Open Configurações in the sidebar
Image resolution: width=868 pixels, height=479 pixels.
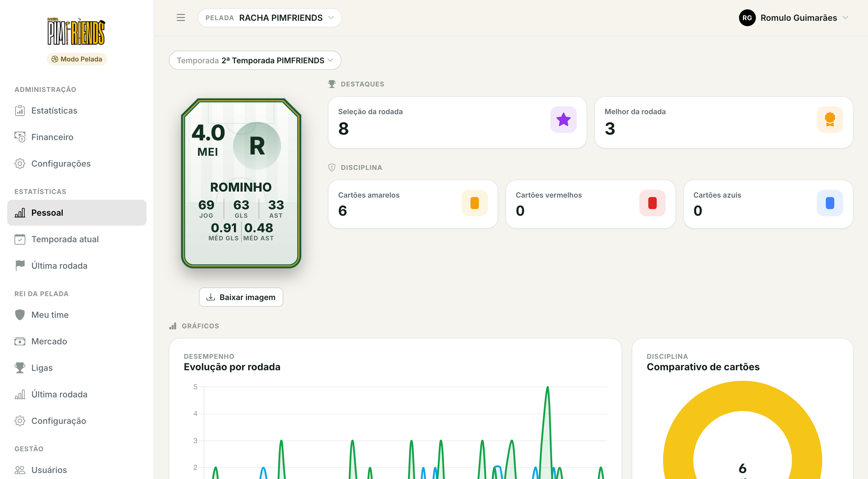(x=77, y=163)
